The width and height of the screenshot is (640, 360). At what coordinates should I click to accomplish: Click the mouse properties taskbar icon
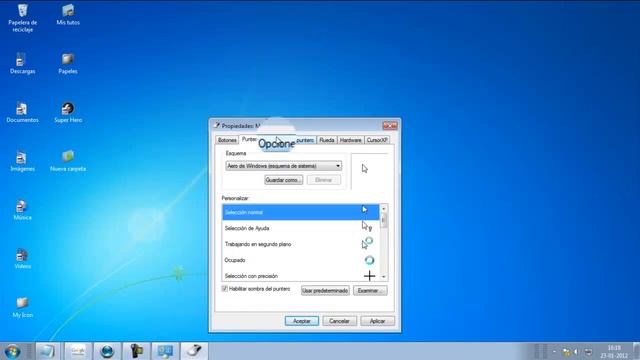click(194, 351)
